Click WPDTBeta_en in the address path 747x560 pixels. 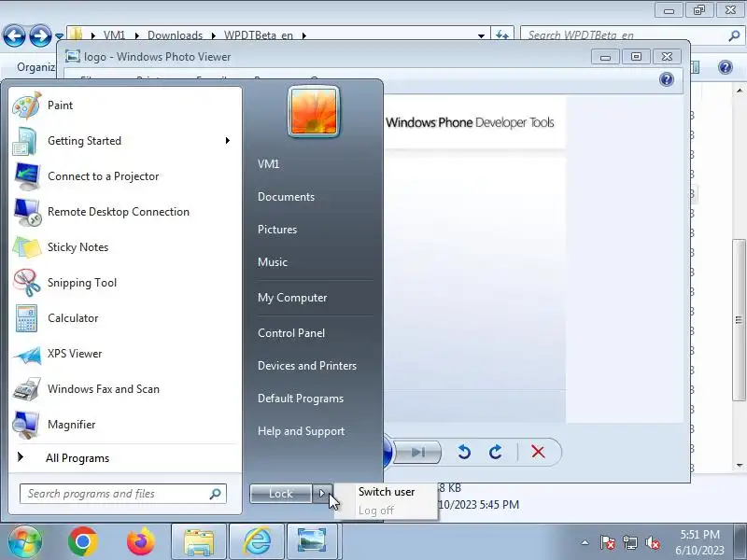coord(259,35)
